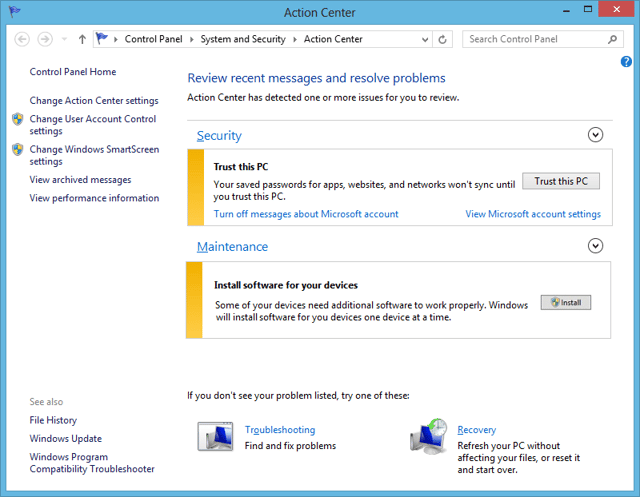Screen dimensions: 640x497
Task: Open the address bar history dropdown
Action: tap(425, 39)
